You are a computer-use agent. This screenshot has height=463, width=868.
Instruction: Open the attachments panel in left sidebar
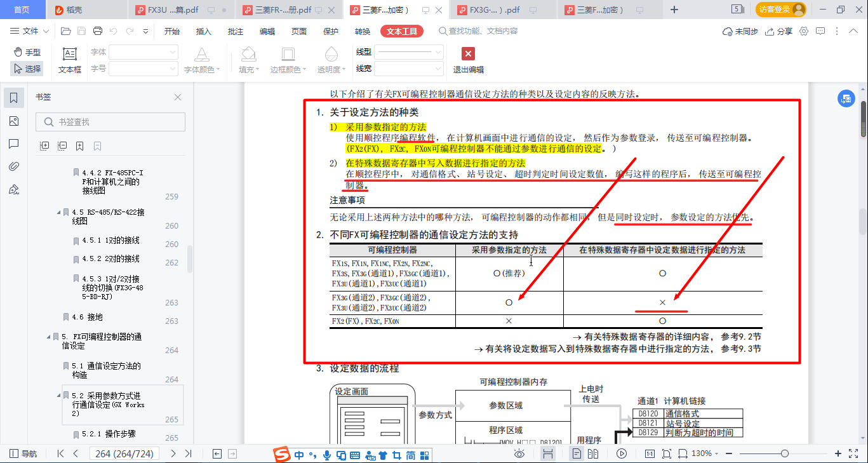click(13, 167)
